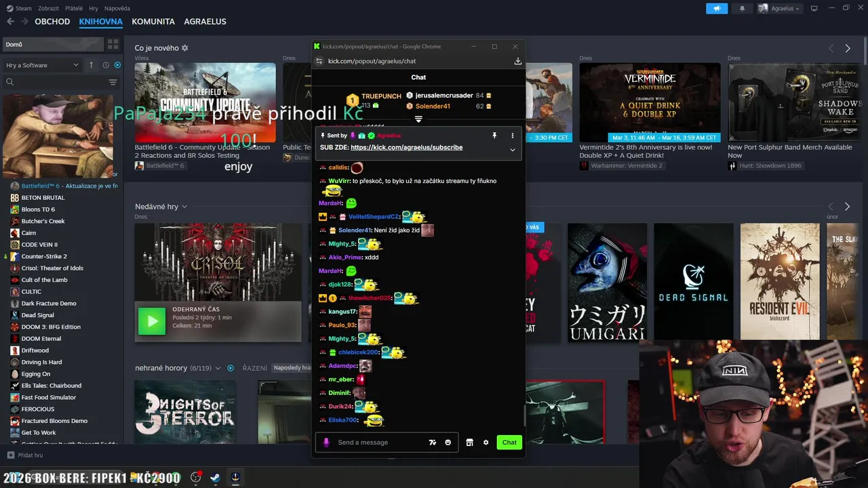Focus the library search field
The height and width of the screenshot is (488, 868).
click(56, 82)
